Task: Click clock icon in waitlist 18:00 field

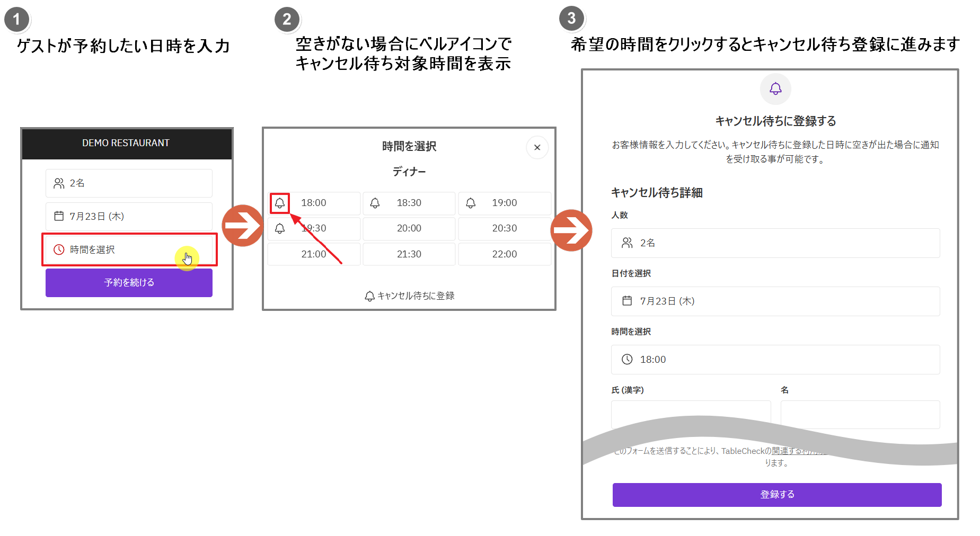Action: tap(627, 359)
